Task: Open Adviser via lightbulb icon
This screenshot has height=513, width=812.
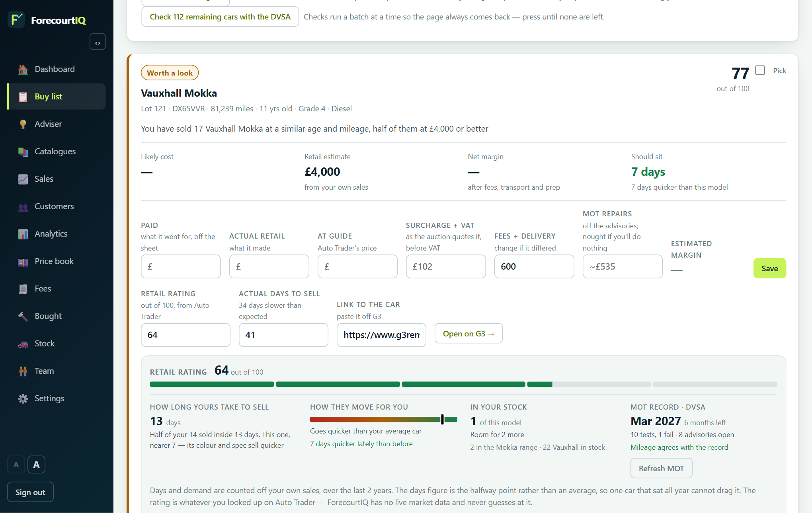Action: pyautogui.click(x=23, y=124)
